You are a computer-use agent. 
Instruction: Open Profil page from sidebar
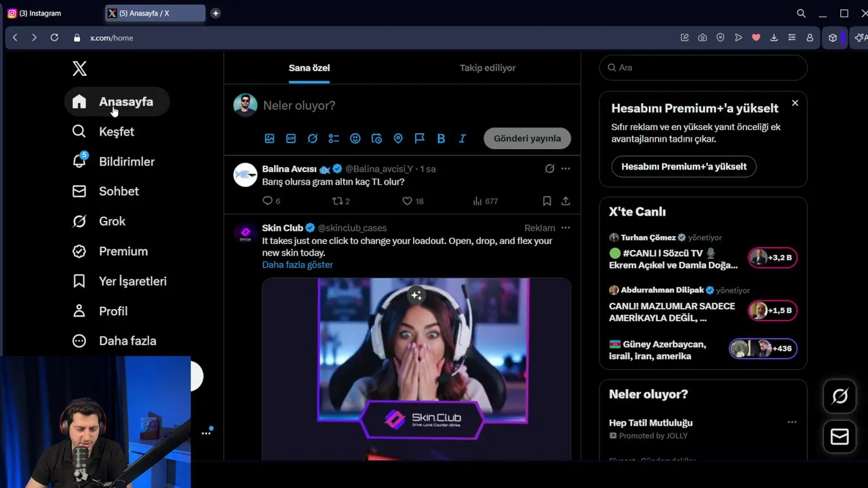click(x=100, y=311)
